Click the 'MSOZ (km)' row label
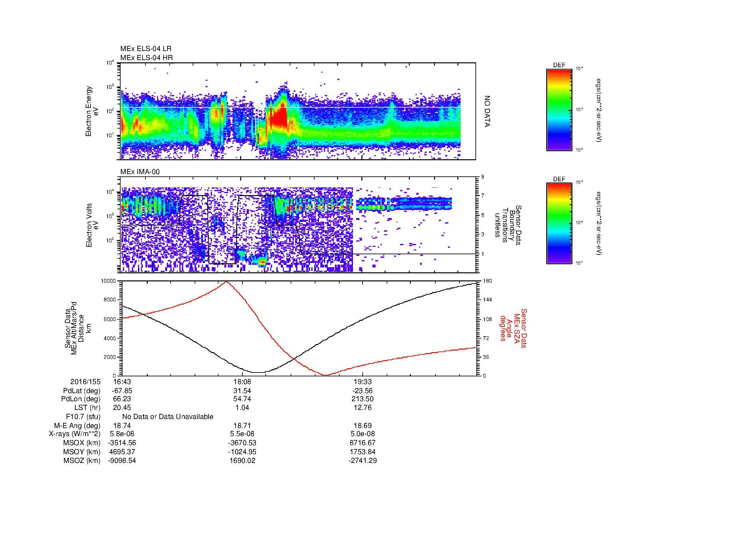Viewport: 756px width, 534px height. 82,461
